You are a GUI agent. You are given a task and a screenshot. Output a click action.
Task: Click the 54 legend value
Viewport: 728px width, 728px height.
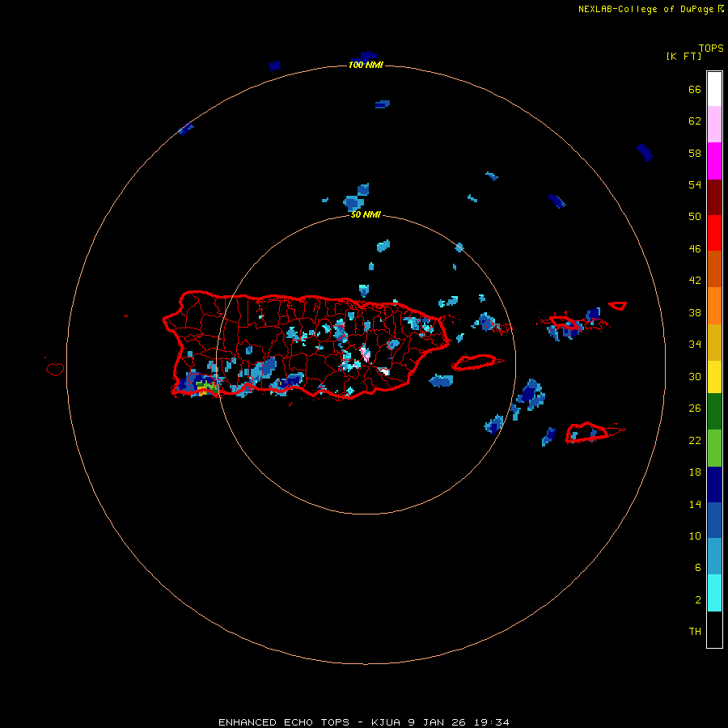695,184
